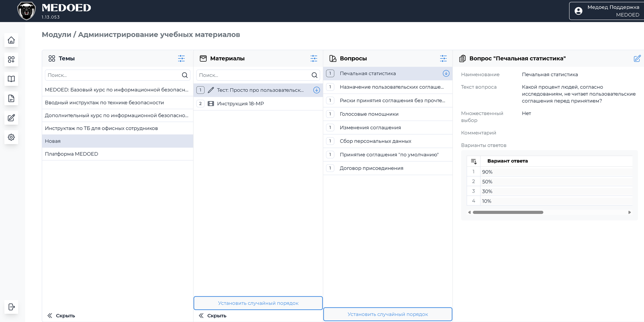Set random order for materials
This screenshot has height=322, width=644.
tap(258, 303)
